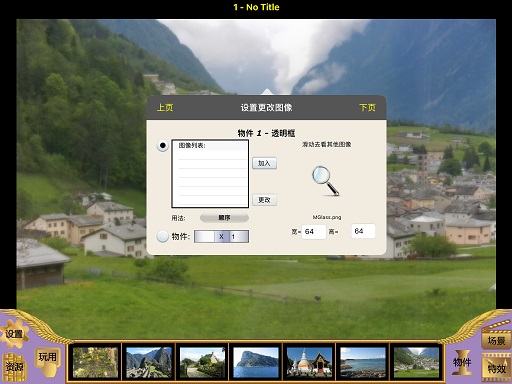Select the lake cliff scene thumbnail
Viewport: 512px width, 384px height.
coord(256,362)
